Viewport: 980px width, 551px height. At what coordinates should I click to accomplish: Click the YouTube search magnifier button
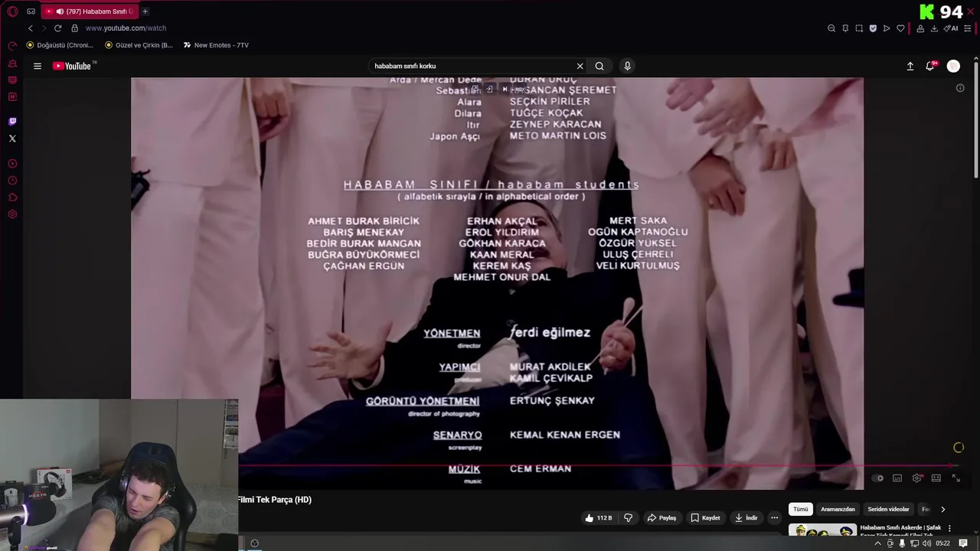point(599,66)
